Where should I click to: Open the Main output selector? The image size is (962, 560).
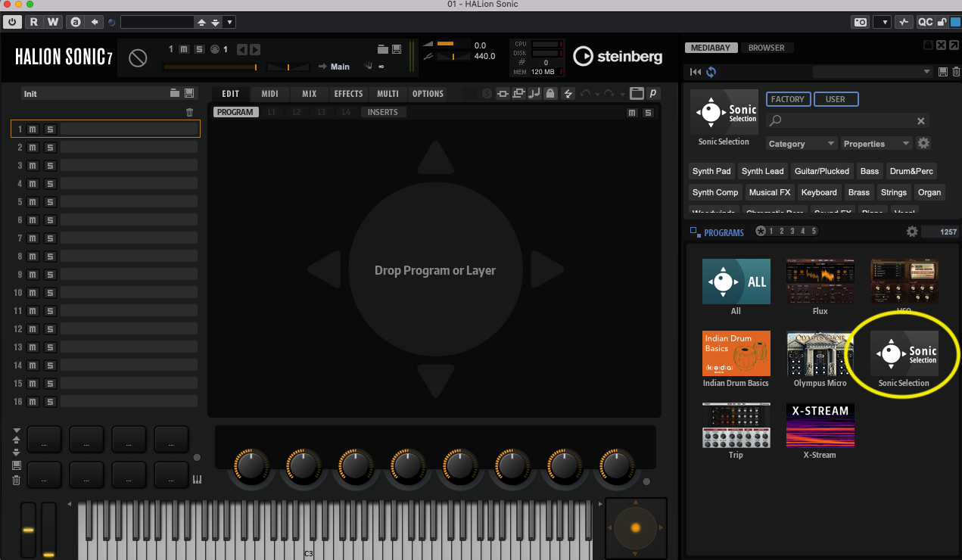pyautogui.click(x=340, y=67)
